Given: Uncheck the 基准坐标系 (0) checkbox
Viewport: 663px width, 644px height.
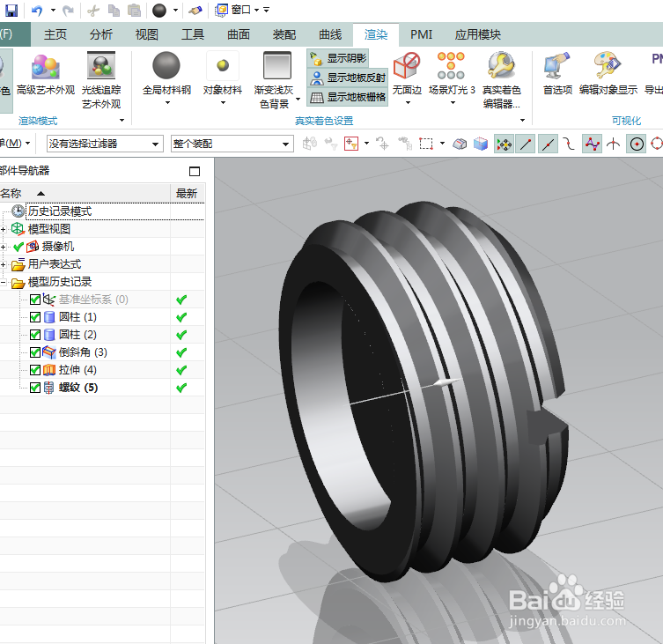Looking at the screenshot, I should tap(35, 300).
